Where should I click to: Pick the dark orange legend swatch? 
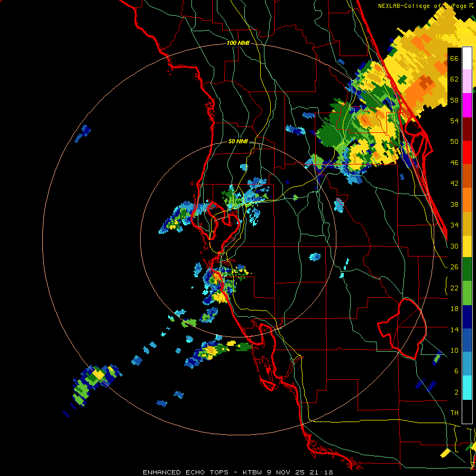pyautogui.click(x=467, y=176)
